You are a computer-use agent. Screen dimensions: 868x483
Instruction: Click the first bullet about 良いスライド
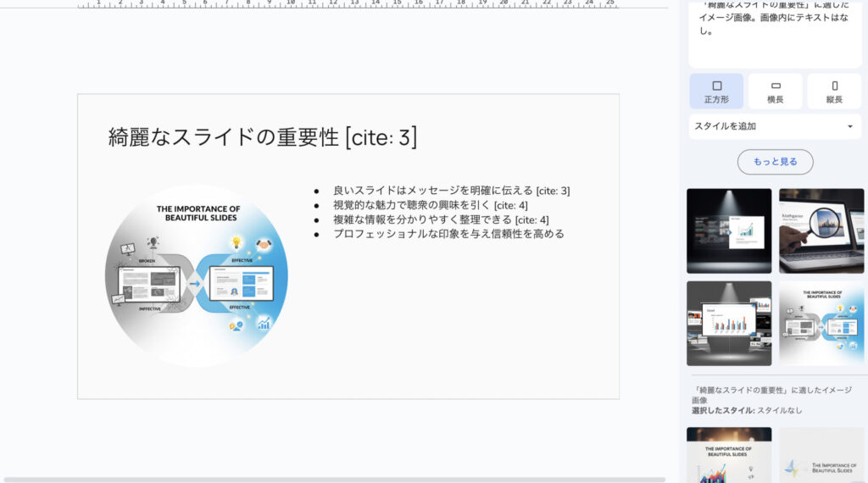450,191
